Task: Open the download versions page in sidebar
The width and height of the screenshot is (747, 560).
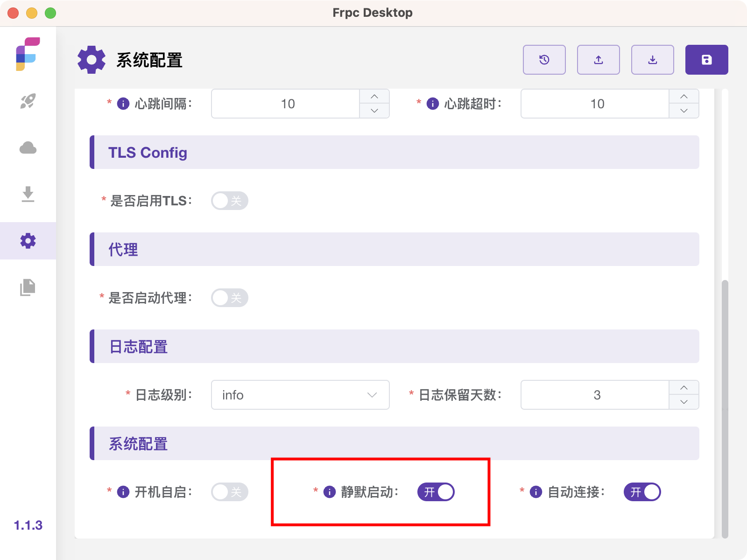Action: 28,194
